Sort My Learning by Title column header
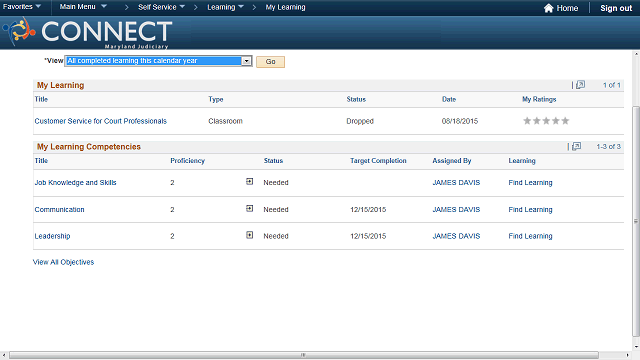 coord(41,99)
